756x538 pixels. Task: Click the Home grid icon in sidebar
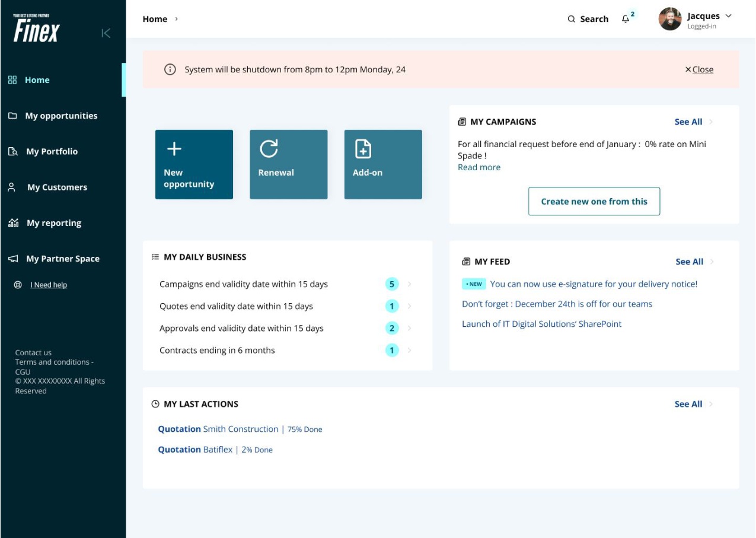pos(12,80)
